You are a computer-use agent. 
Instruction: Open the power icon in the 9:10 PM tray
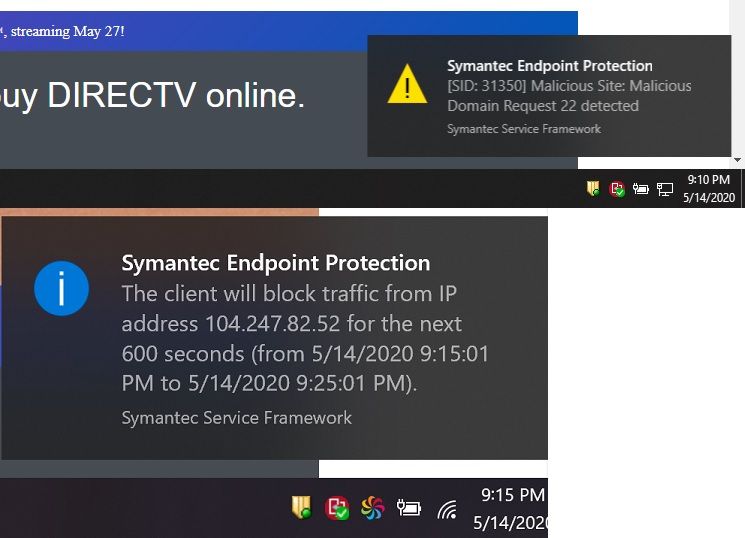(640, 189)
